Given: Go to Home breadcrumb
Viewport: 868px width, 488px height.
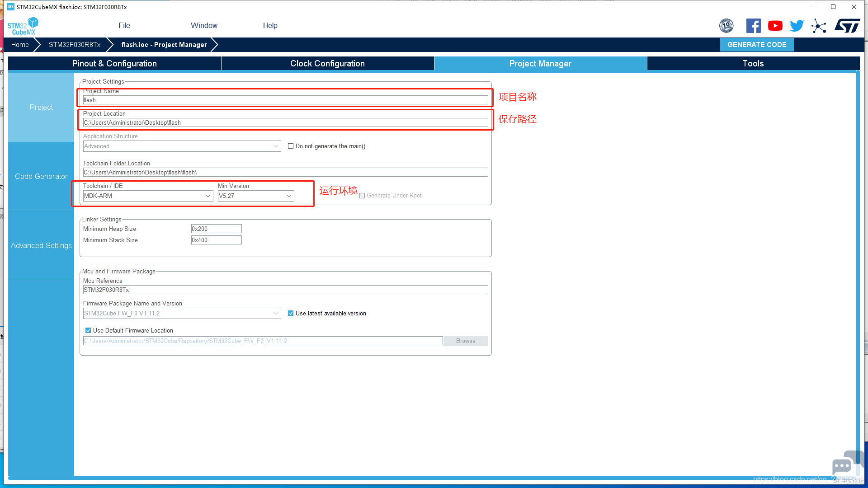Looking at the screenshot, I should (20, 45).
